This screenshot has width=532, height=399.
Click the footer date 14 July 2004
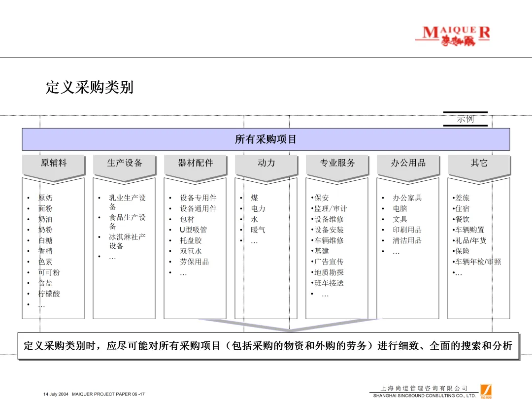(56, 394)
